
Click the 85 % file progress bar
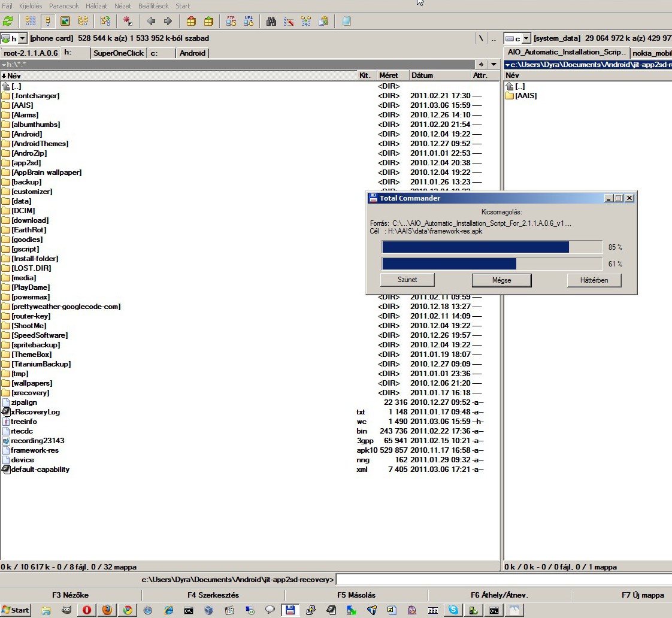492,247
